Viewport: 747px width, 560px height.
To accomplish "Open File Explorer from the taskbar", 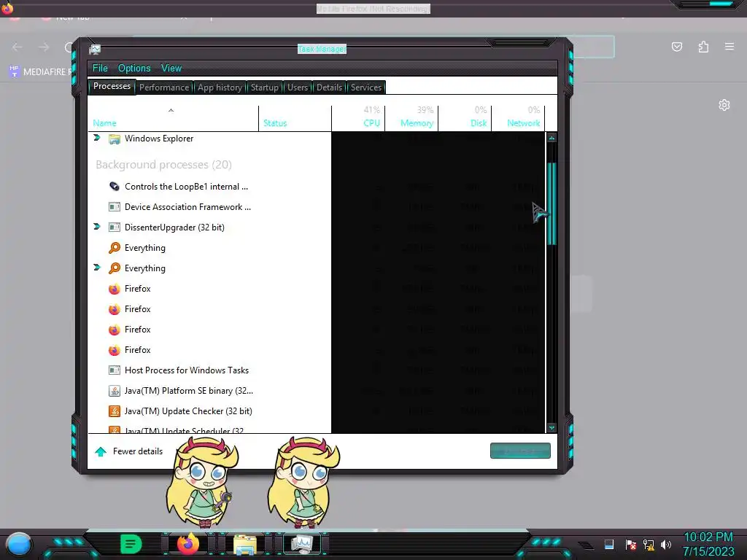I will [245, 544].
